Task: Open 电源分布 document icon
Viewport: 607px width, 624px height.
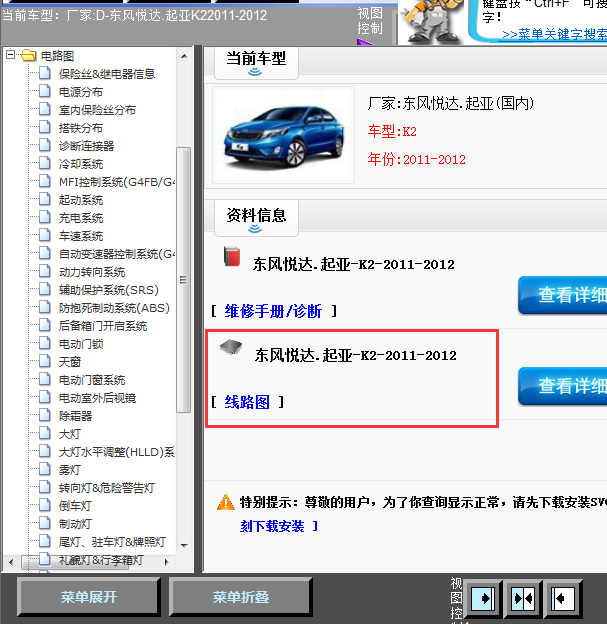Action: 45,91
